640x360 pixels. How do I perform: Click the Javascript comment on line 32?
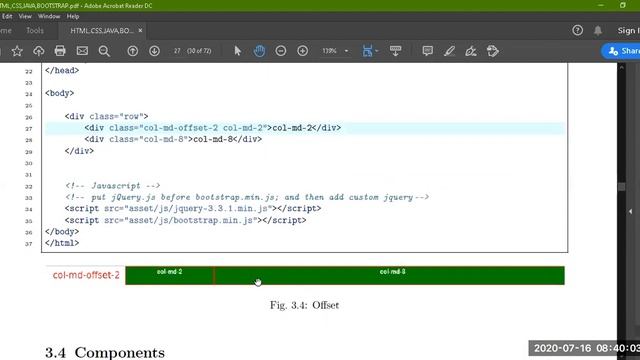[x=113, y=186]
